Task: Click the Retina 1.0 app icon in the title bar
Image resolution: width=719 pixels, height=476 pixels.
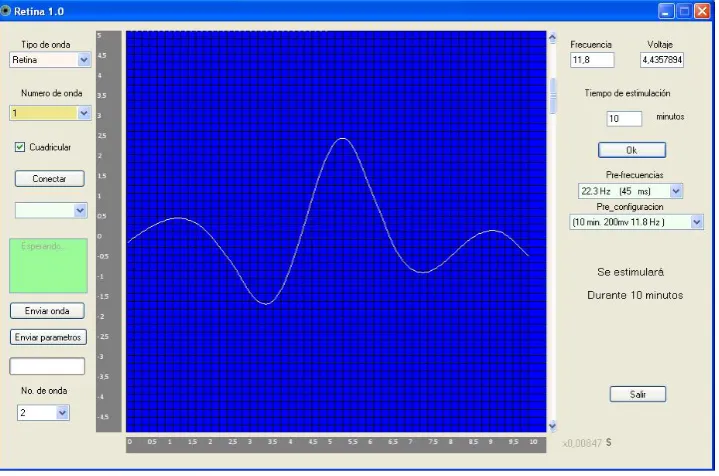Action: click(6, 11)
